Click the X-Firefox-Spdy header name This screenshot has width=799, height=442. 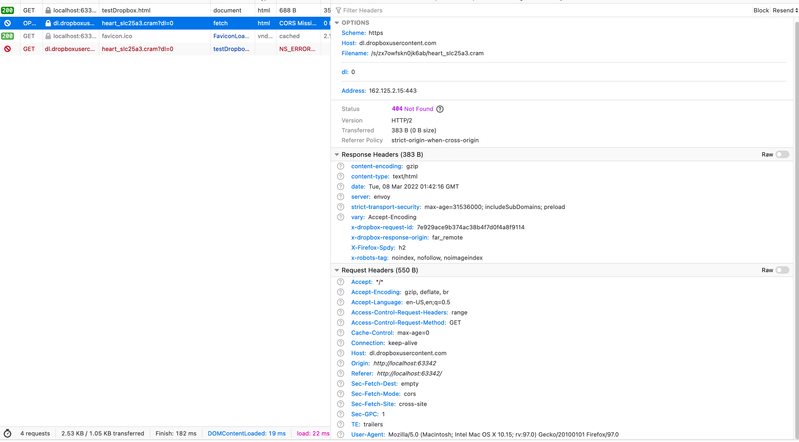pos(373,248)
